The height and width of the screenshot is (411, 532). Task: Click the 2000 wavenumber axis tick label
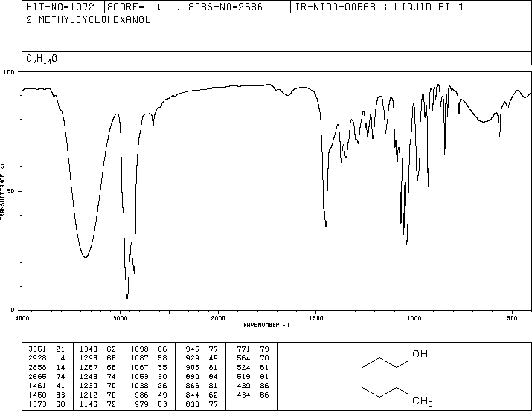tap(218, 318)
